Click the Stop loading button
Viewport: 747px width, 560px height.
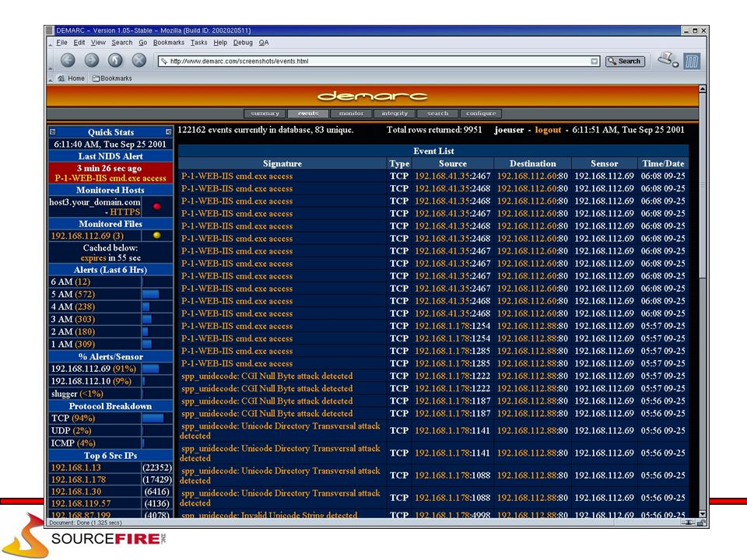coord(139,60)
